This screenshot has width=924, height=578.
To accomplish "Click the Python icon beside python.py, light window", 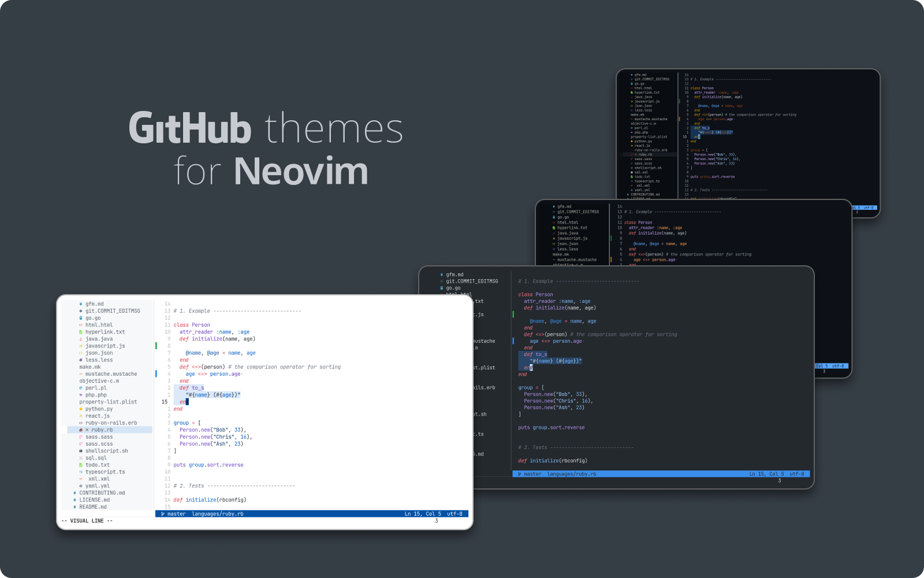I will coord(81,409).
